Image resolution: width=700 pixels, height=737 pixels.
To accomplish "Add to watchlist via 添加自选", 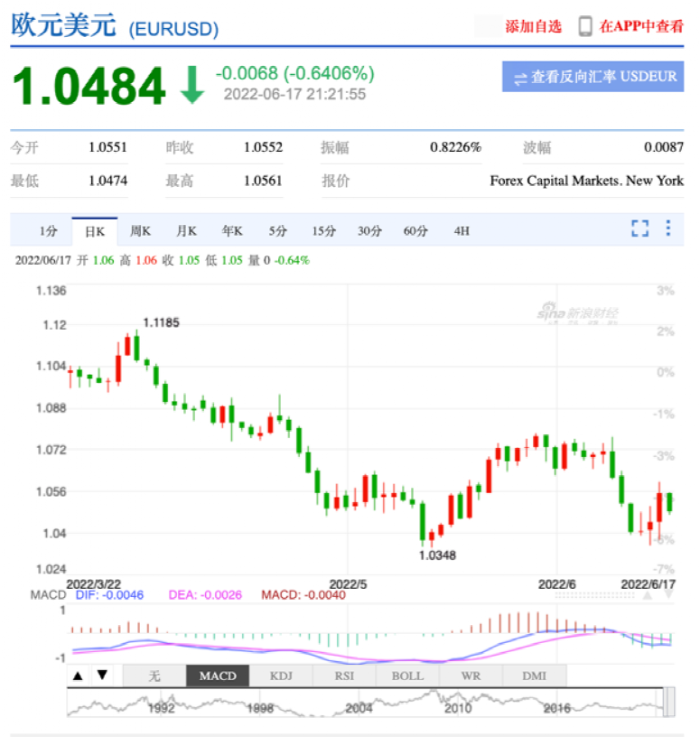I will (x=533, y=26).
